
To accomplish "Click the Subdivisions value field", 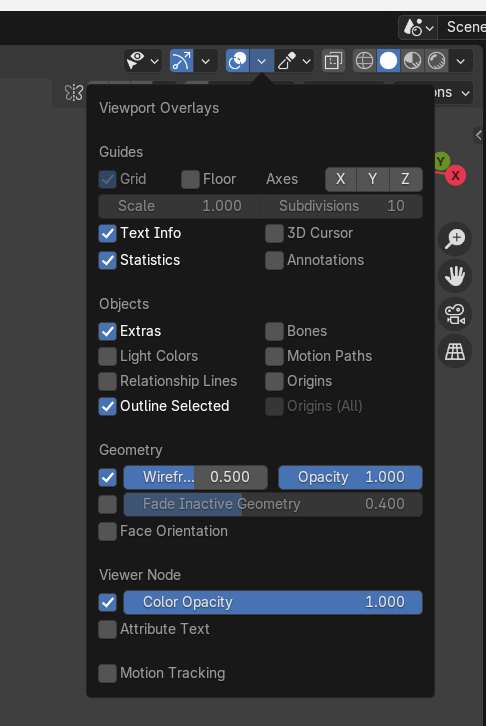I will click(x=341, y=206).
